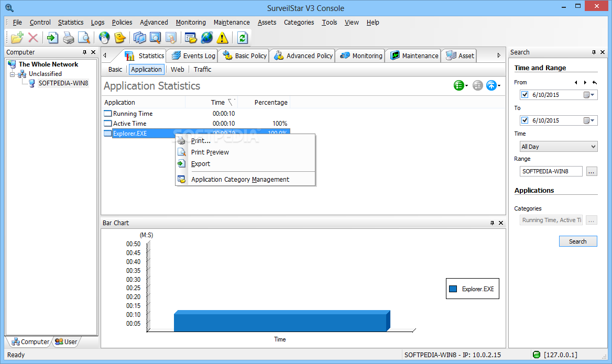612x364 pixels.
Task: Click the yellow sticky note toolbar icon
Action: (x=120, y=38)
